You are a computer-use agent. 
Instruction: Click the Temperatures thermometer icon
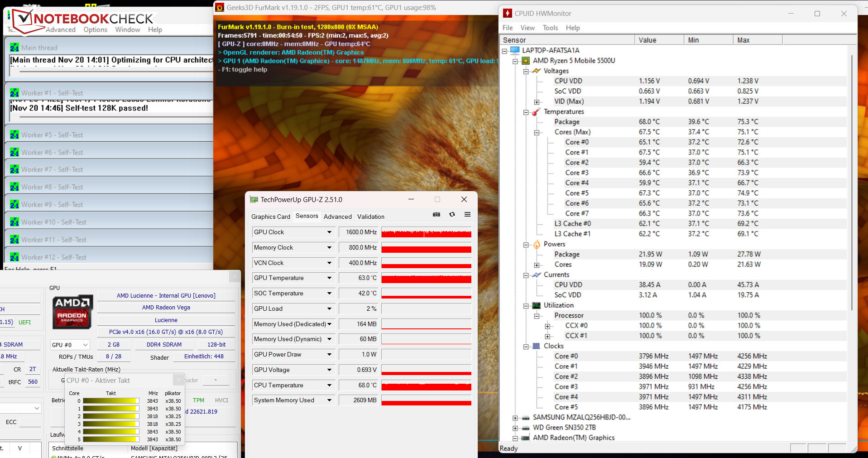537,111
